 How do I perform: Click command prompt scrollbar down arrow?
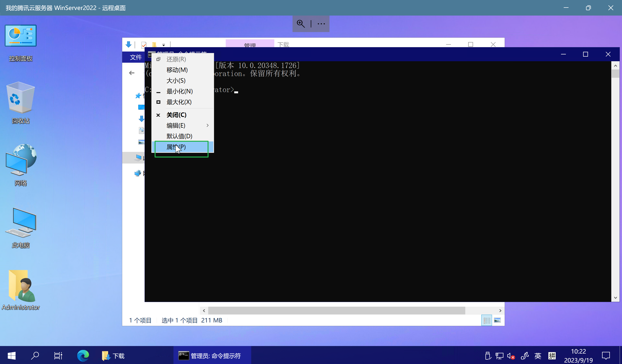tap(615, 298)
